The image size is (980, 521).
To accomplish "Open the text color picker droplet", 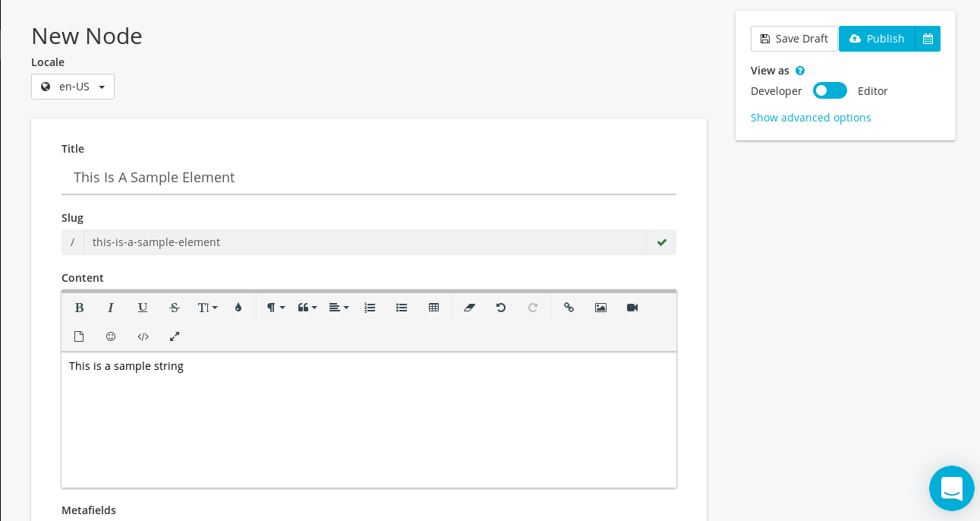I will click(238, 308).
